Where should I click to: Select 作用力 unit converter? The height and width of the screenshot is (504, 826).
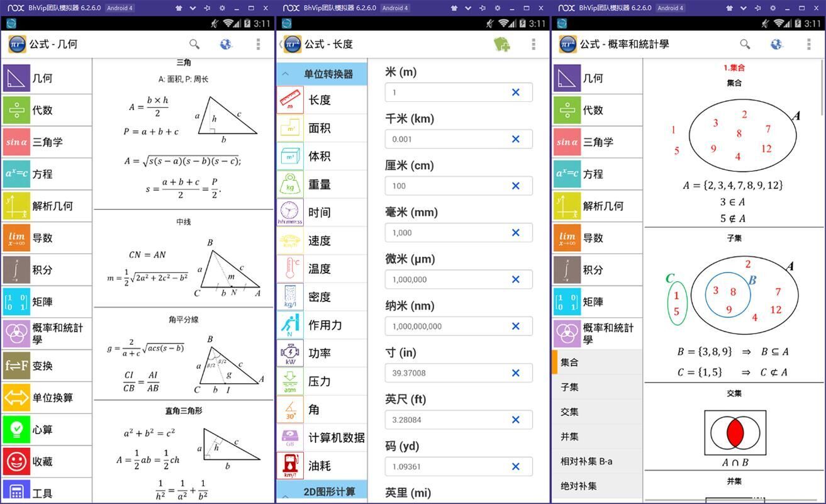321,325
